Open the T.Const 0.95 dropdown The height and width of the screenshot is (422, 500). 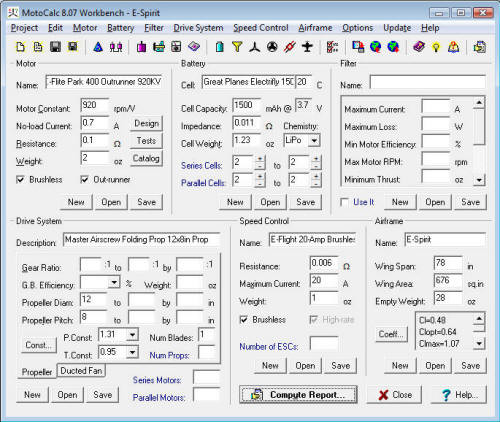tap(133, 352)
